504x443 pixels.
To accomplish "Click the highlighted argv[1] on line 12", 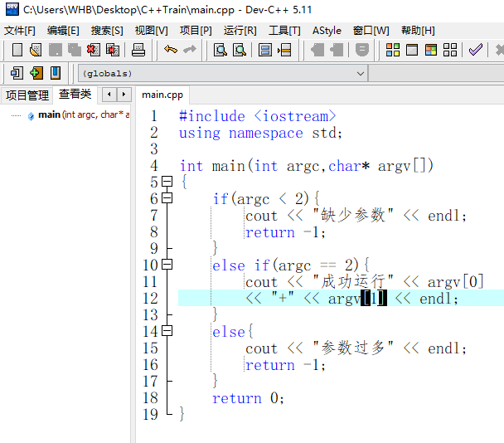I will (x=357, y=299).
